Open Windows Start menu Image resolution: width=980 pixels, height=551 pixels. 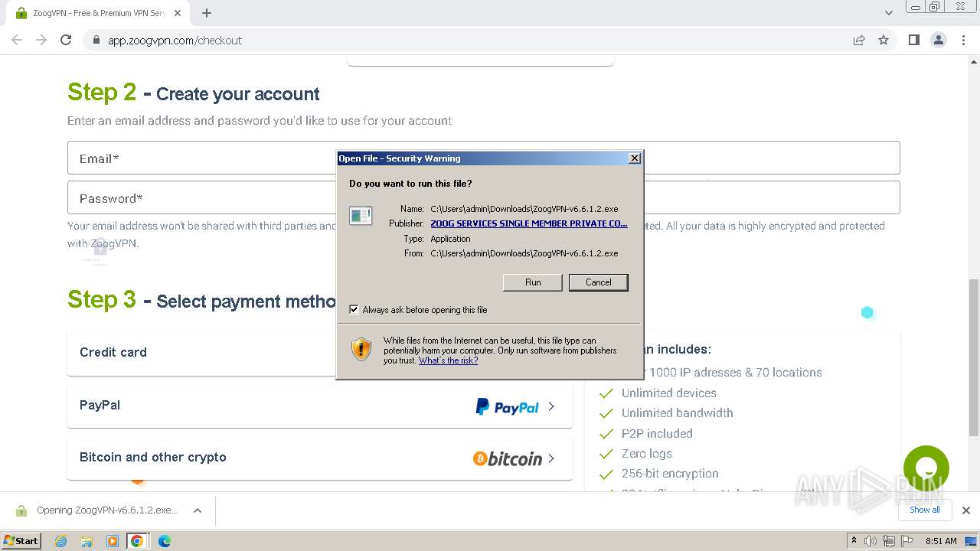(21, 540)
